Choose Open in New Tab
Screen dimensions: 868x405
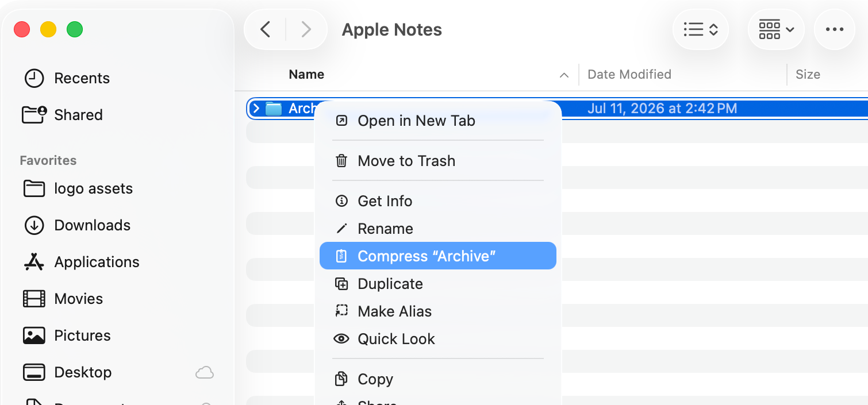438,121
